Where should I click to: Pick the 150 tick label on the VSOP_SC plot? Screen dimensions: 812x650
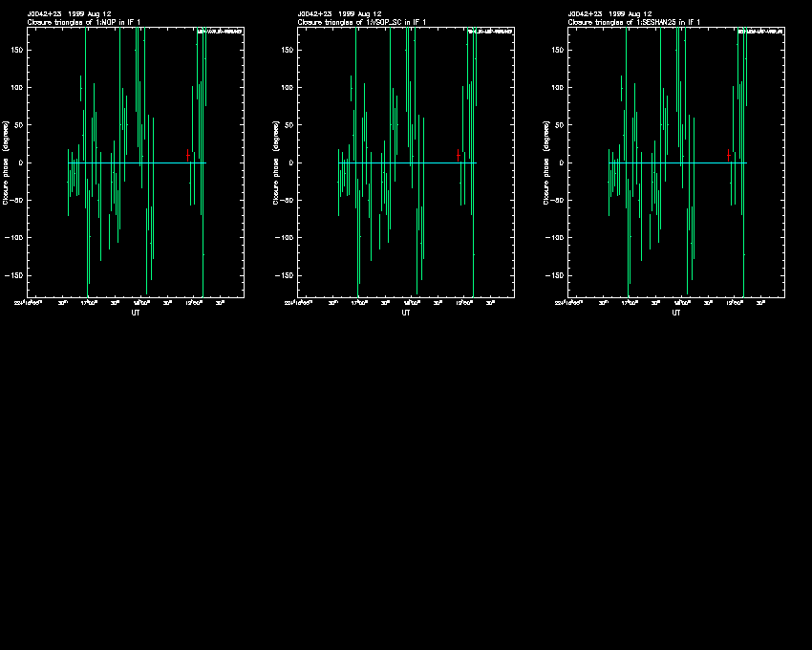point(288,51)
